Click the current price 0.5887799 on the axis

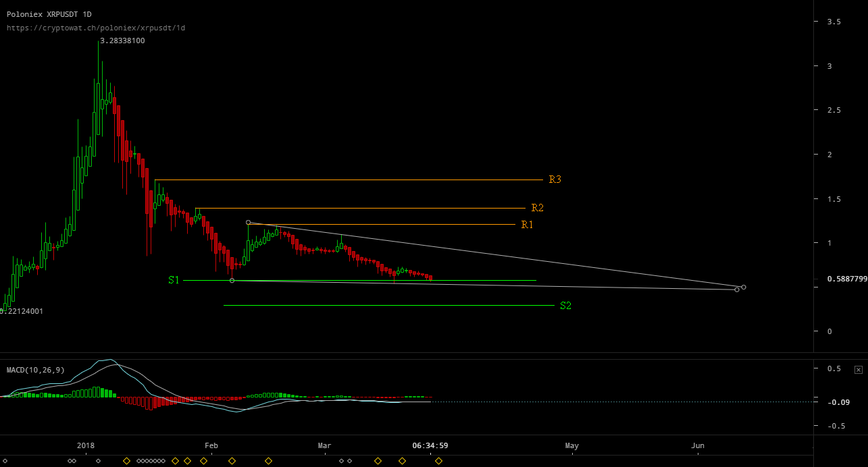(x=847, y=278)
